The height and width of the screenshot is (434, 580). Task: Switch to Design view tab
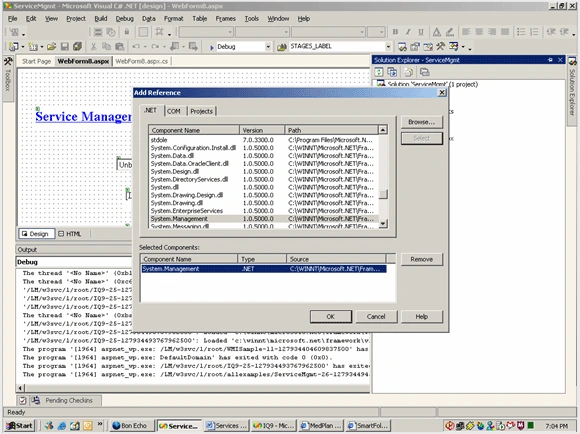(x=36, y=234)
